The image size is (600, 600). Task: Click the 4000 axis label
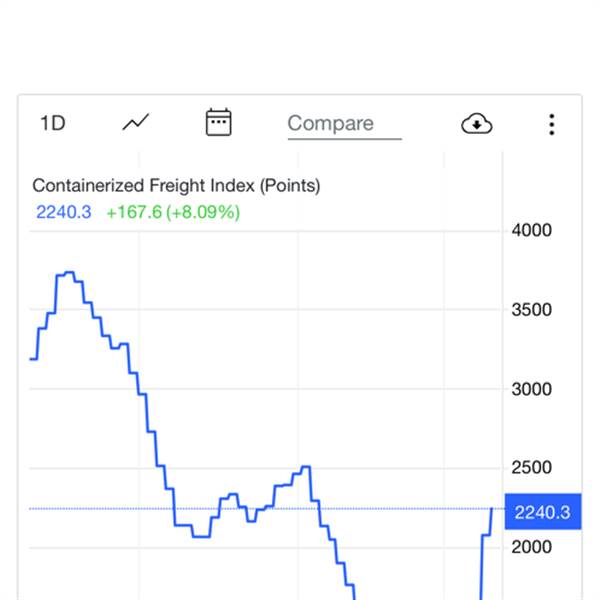(x=532, y=230)
